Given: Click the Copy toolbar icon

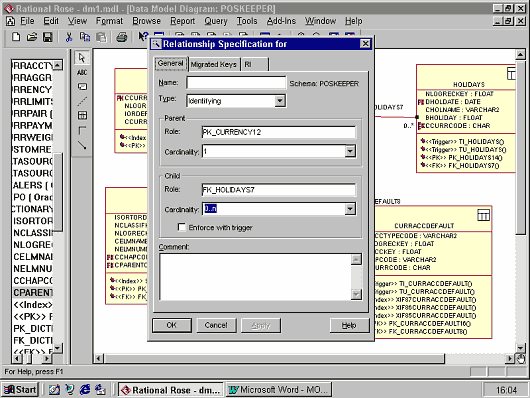Looking at the screenshot, I should [x=85, y=37].
